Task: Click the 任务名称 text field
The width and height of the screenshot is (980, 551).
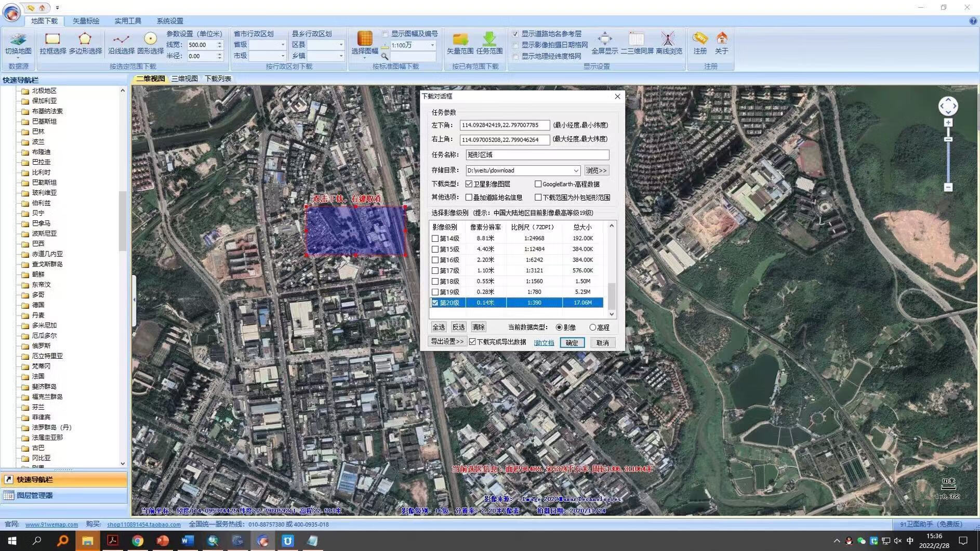Action: click(x=537, y=155)
